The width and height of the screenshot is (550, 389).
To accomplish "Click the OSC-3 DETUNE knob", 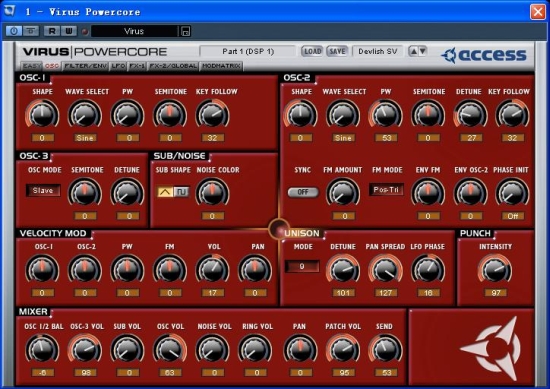I will 127,193.
